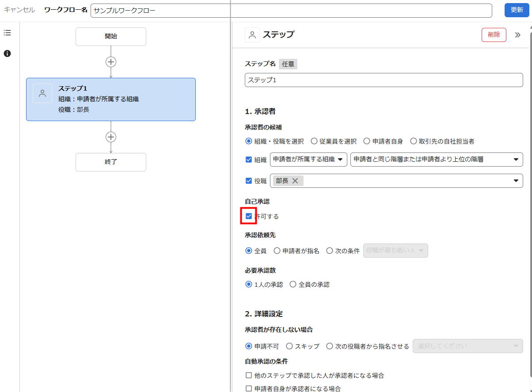This screenshot has width=532, height=392.
Task: Remove 部長 tag with the X icon
Action: 295,181
